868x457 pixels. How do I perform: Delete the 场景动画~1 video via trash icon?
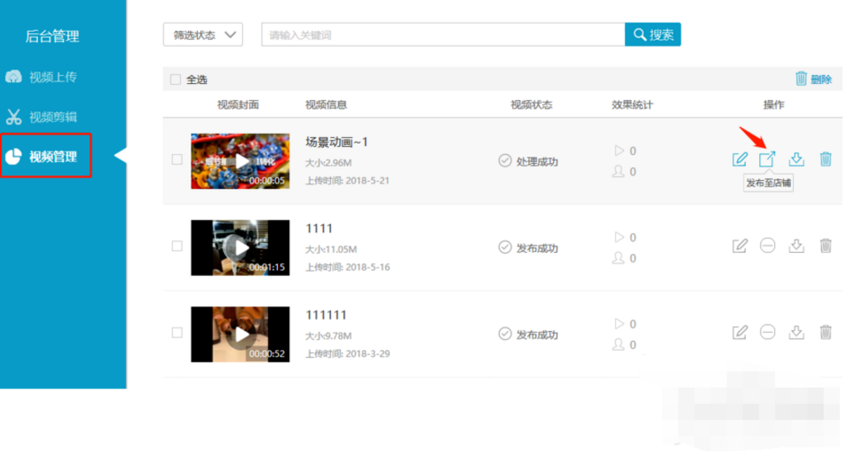[x=825, y=159]
